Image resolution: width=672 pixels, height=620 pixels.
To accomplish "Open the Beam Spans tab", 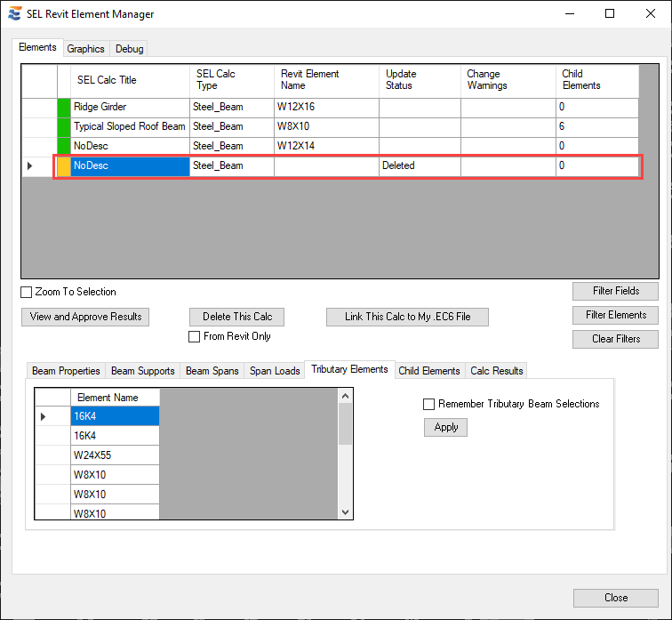I will click(212, 371).
